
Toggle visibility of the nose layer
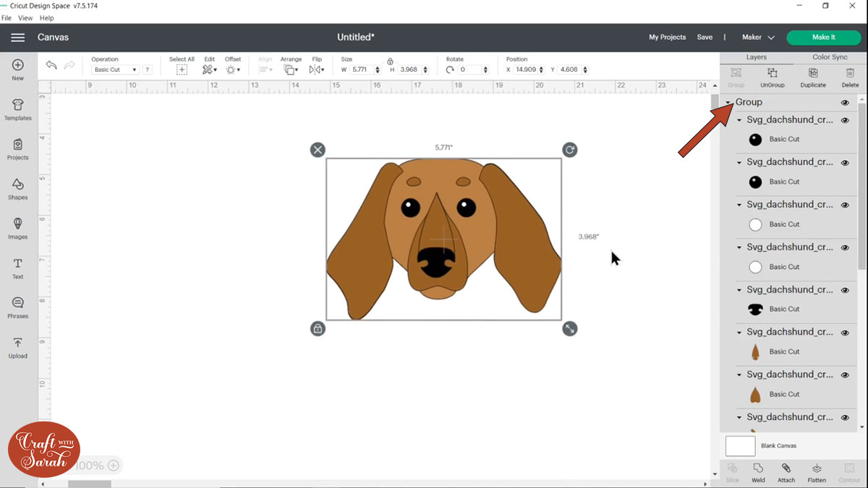845,290
